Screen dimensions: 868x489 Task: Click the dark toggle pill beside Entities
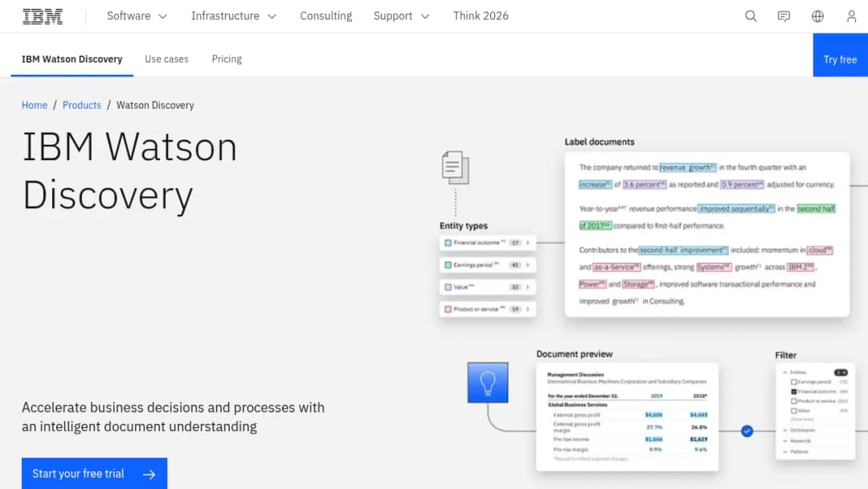tap(841, 372)
